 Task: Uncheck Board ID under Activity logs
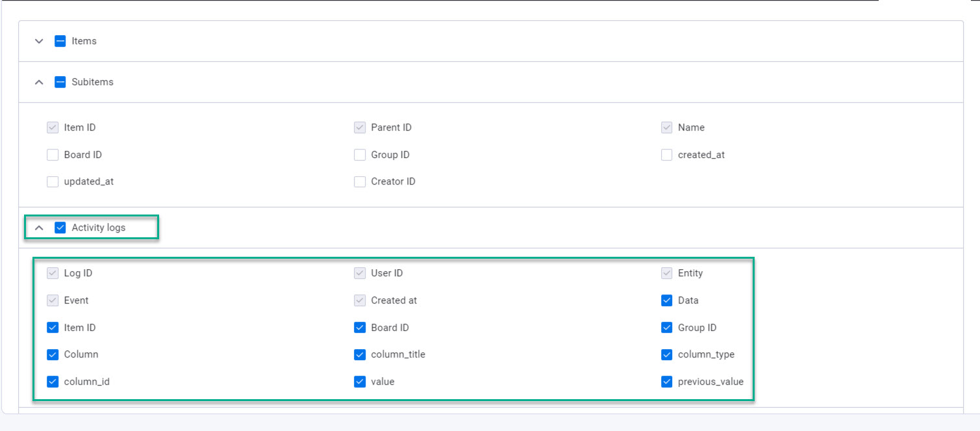tap(360, 328)
